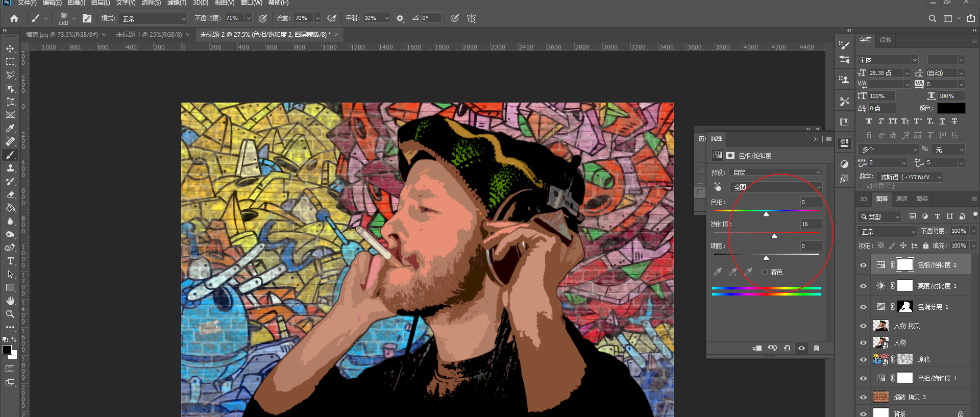980x417 pixels.
Task: Hide the 涂鸦 layer
Action: 864,359
